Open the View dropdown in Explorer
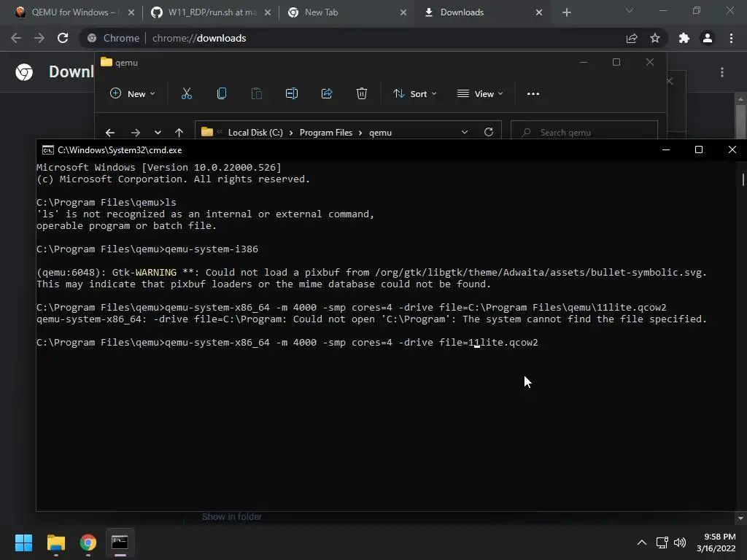 (x=480, y=94)
